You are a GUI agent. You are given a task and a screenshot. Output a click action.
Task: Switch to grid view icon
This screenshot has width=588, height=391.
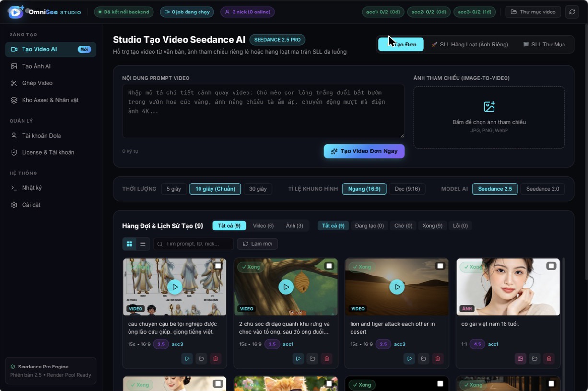(129, 244)
